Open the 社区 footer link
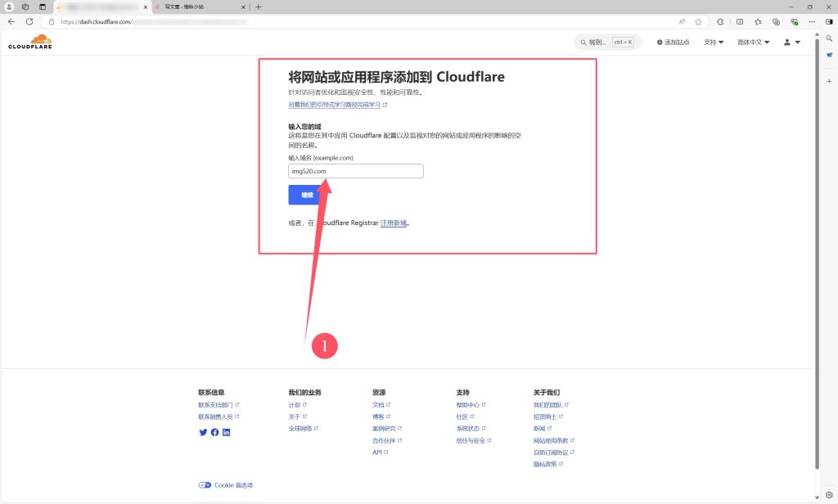 tap(465, 417)
